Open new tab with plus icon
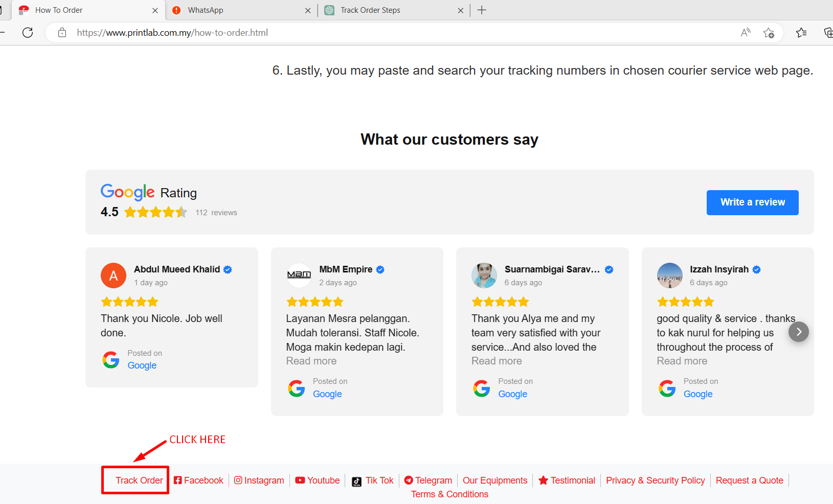The height and width of the screenshot is (504, 833). pyautogui.click(x=482, y=10)
